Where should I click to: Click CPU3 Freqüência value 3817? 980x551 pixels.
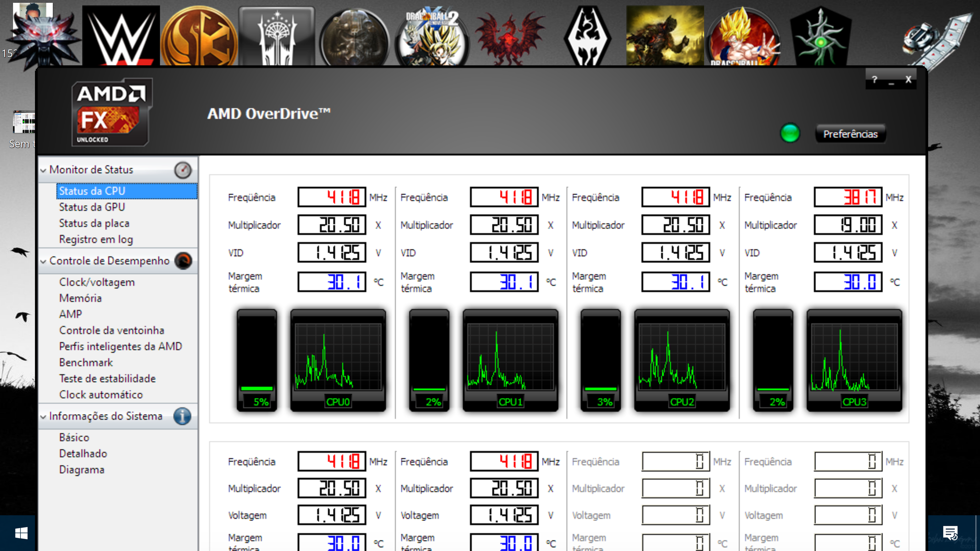848,197
